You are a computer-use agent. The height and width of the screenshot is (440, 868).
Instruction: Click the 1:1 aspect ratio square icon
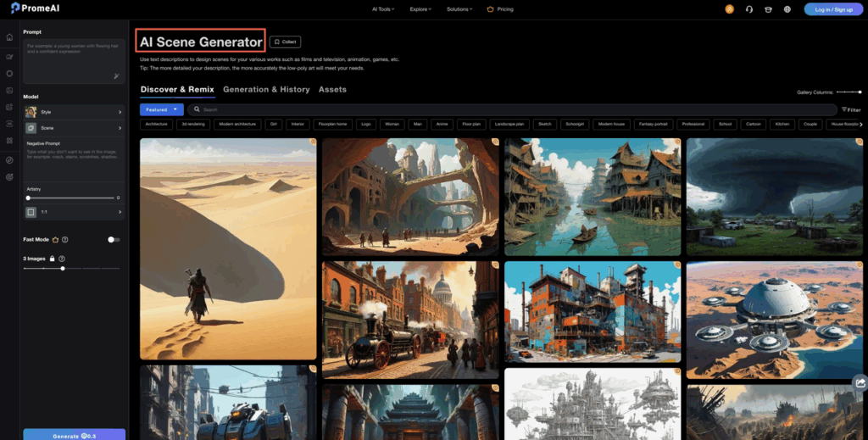tap(31, 212)
